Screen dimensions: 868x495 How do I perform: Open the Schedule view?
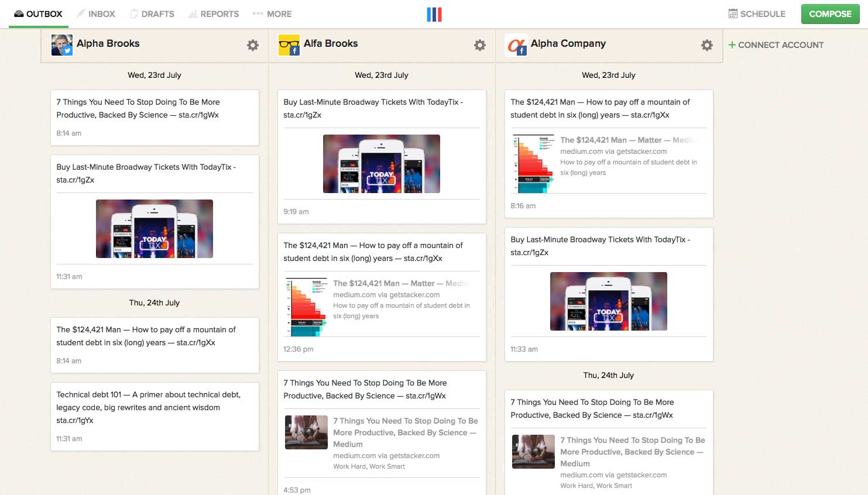pyautogui.click(x=762, y=13)
